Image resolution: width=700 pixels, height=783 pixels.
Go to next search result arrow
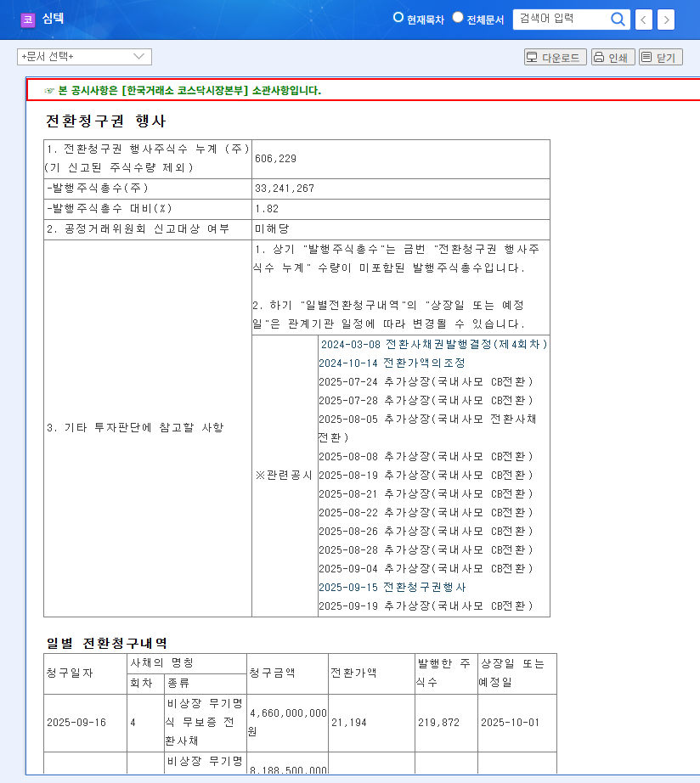[x=666, y=20]
